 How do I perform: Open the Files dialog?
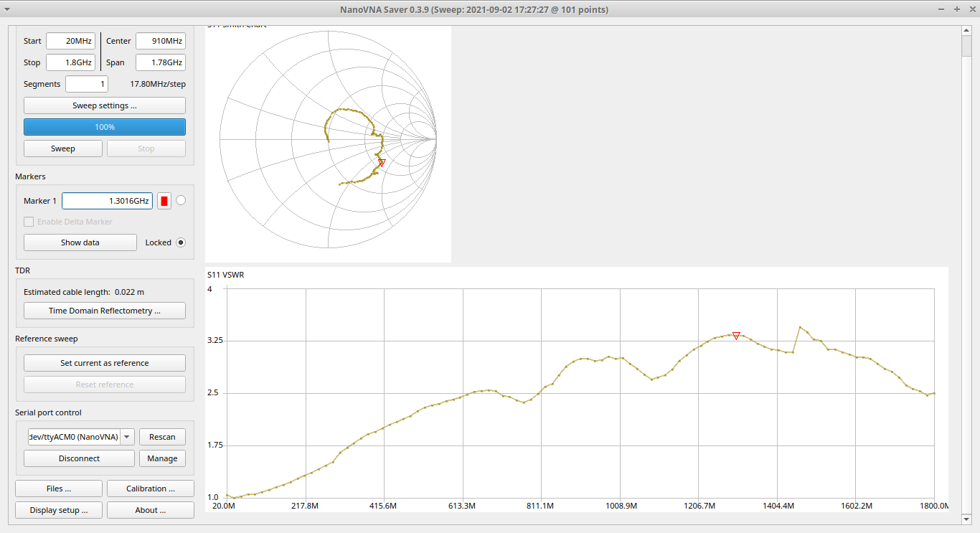(x=59, y=489)
